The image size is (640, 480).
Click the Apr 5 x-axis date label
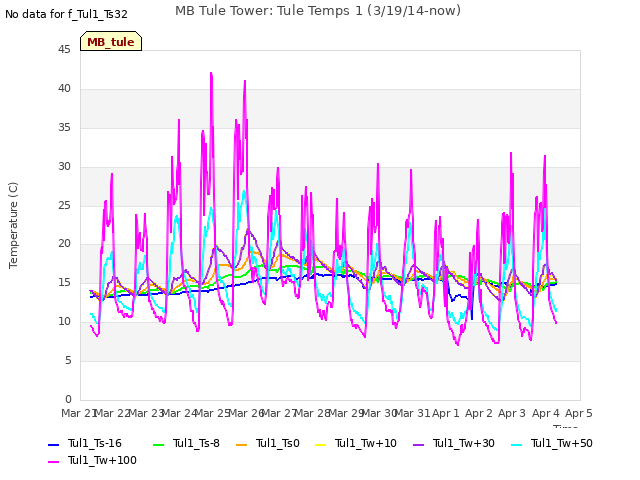tap(579, 413)
